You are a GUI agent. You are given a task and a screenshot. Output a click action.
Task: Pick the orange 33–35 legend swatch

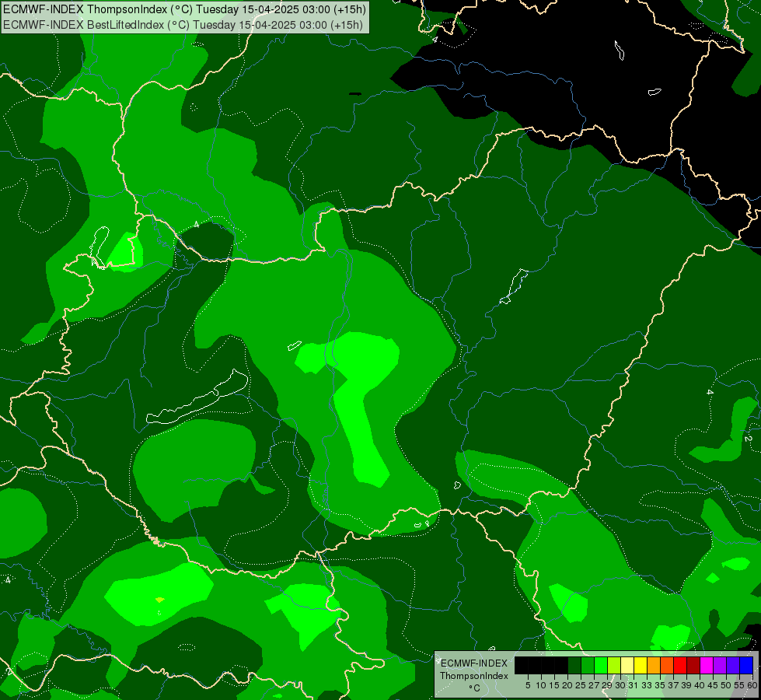654,665
